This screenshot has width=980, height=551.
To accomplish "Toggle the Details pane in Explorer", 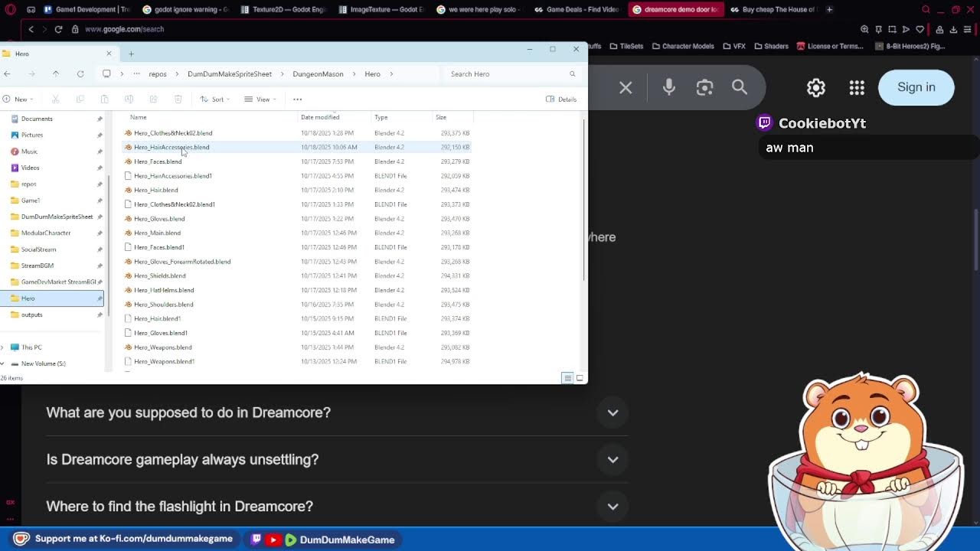I will [561, 99].
